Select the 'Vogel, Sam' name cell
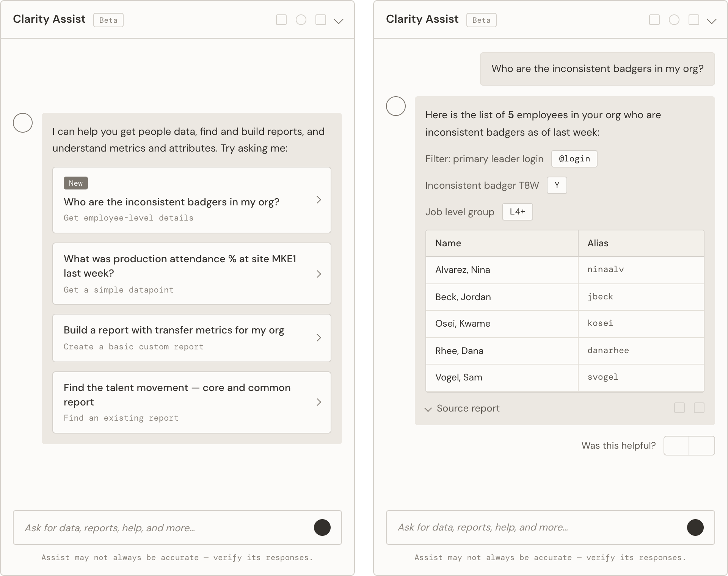Image resolution: width=728 pixels, height=576 pixels. [x=502, y=377]
